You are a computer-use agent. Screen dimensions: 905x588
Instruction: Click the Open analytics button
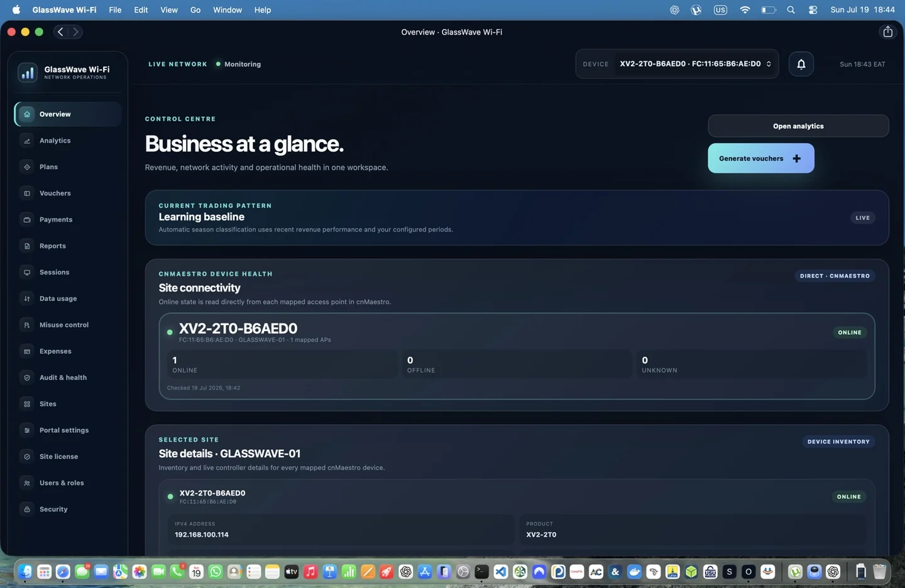798,126
